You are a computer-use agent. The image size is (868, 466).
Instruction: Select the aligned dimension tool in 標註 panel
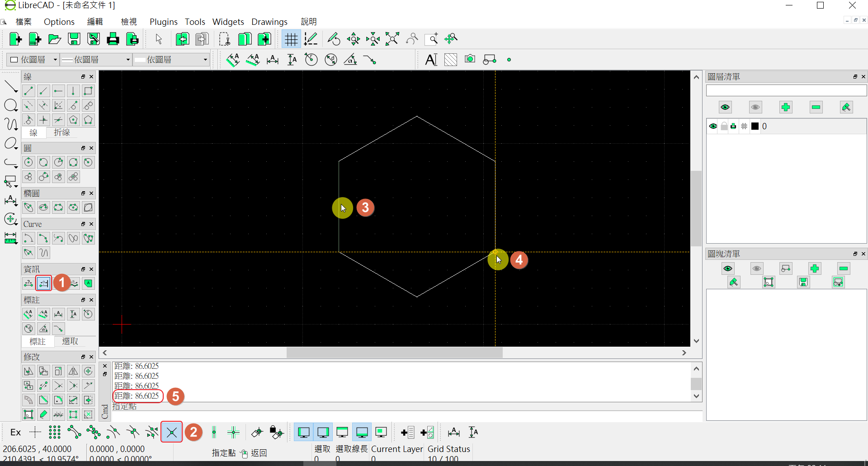(x=28, y=314)
